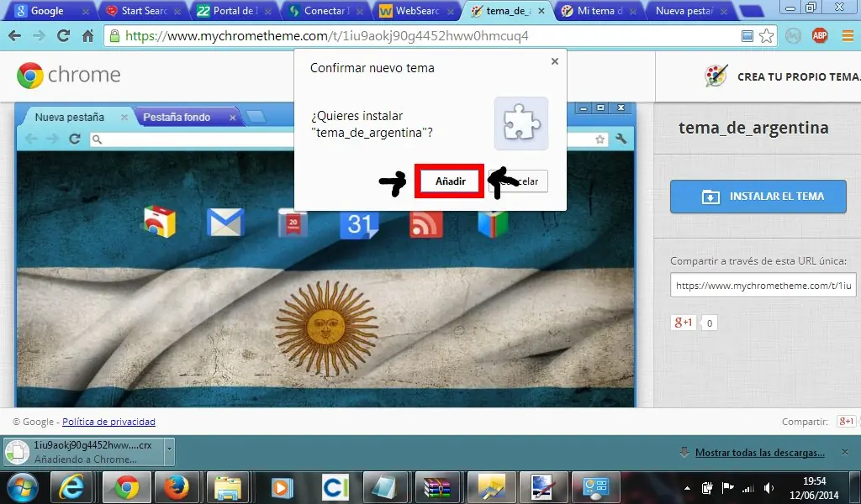Open the Chrome menu icon
Image resolution: width=861 pixels, height=504 pixels.
point(848,36)
